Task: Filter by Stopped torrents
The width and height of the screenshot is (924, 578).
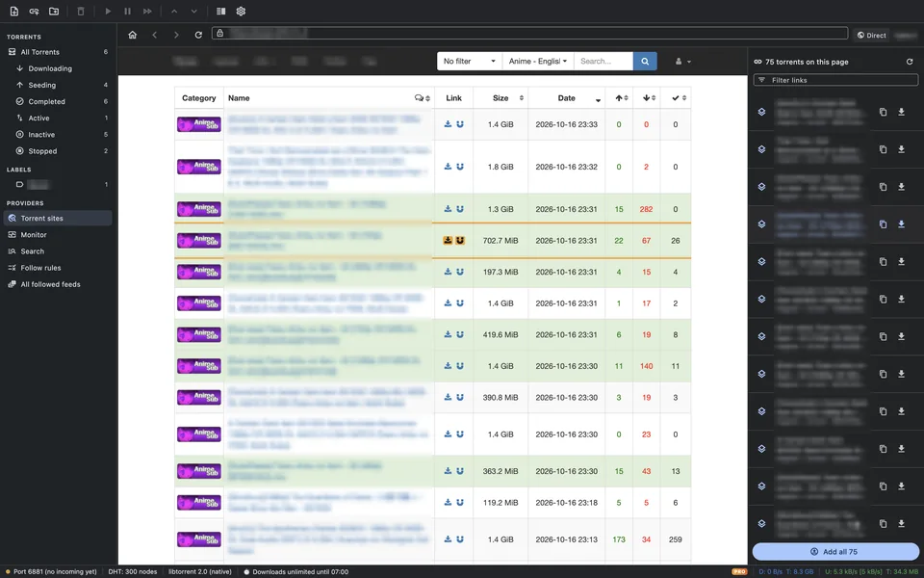Action: pos(59,151)
